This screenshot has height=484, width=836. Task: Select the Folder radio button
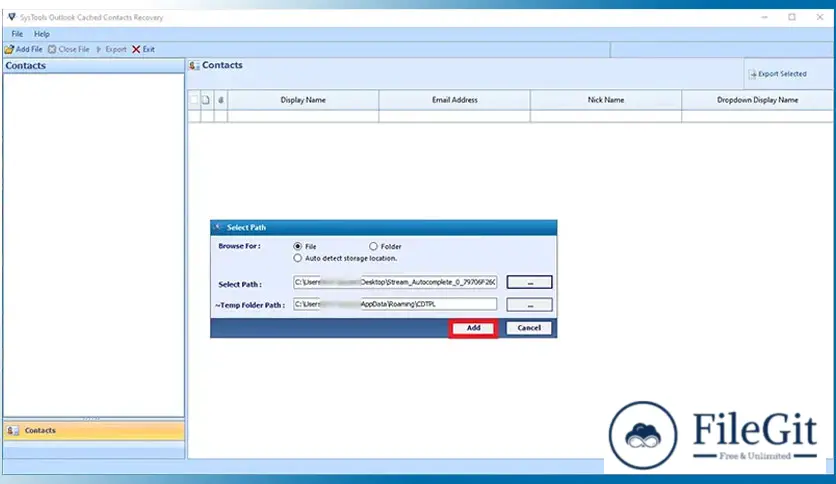(x=373, y=246)
